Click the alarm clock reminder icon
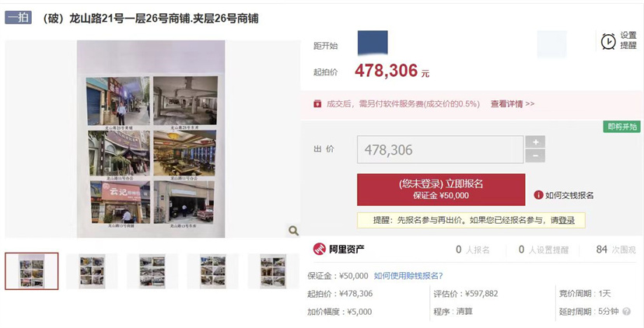The image size is (644, 328). pos(608,41)
